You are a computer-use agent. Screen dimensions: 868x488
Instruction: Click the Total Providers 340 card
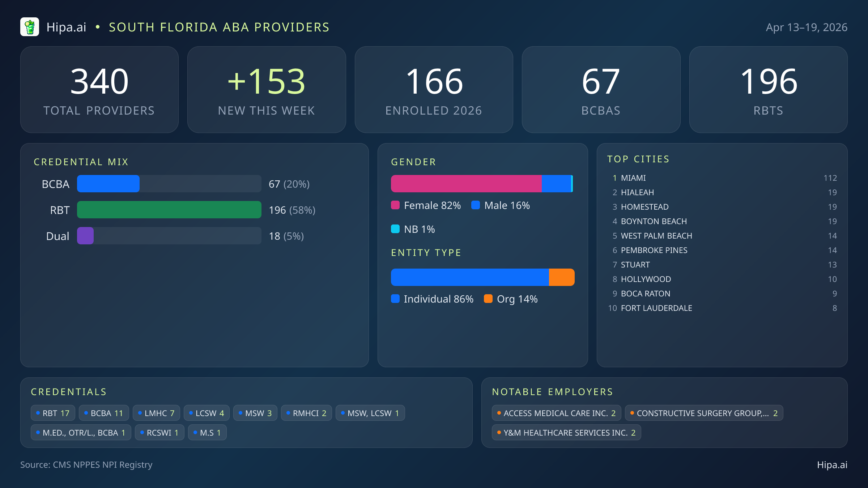[x=99, y=90]
